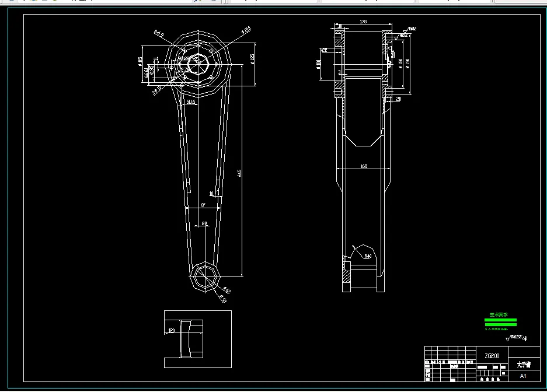Click the 66.61 dimension text
The height and width of the screenshot is (392, 547).
click(x=145, y=72)
